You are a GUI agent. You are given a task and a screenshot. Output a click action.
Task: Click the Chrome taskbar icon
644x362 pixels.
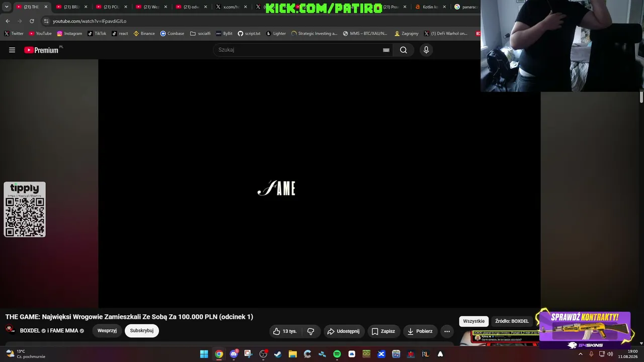(x=219, y=354)
